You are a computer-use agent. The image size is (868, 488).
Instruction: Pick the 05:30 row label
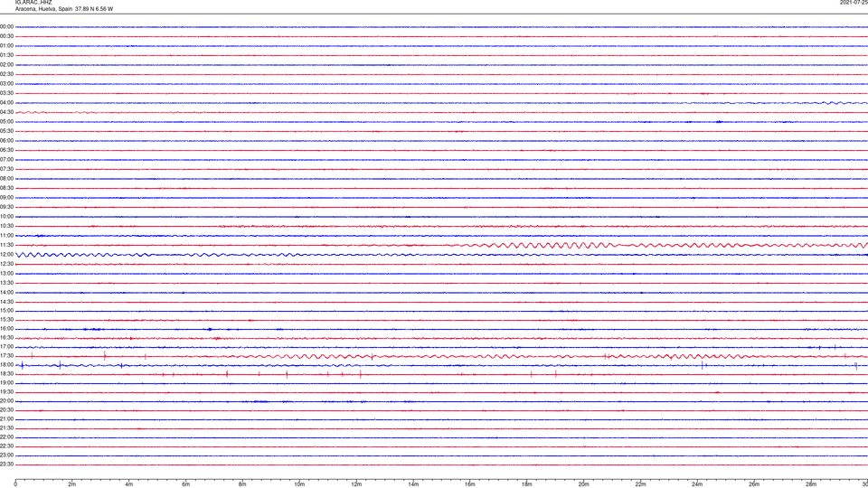coord(6,131)
